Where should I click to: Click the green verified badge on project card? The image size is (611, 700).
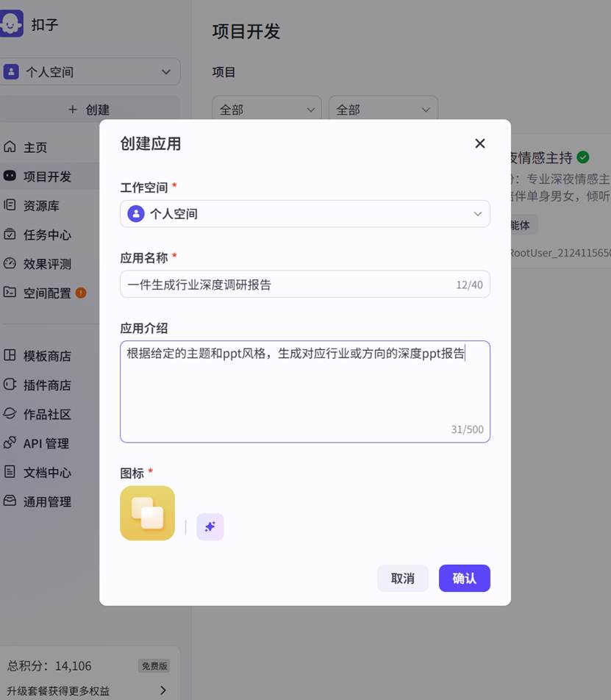[583, 157]
